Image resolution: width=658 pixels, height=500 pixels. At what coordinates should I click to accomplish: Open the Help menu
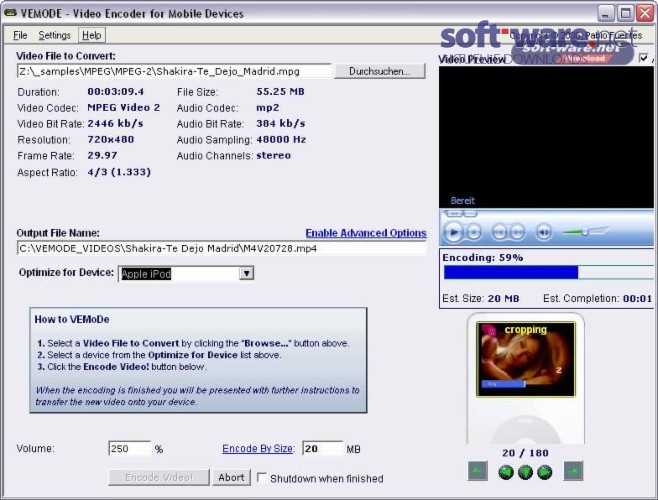coord(91,35)
